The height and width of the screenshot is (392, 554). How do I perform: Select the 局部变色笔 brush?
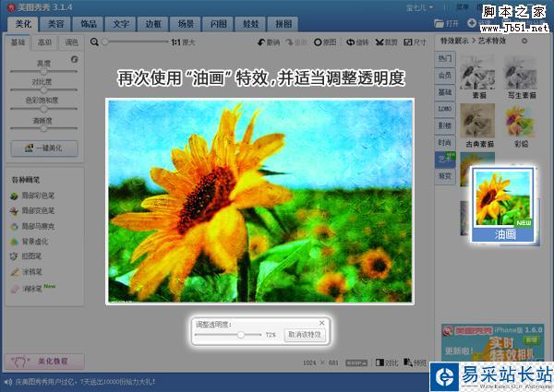[32, 210]
